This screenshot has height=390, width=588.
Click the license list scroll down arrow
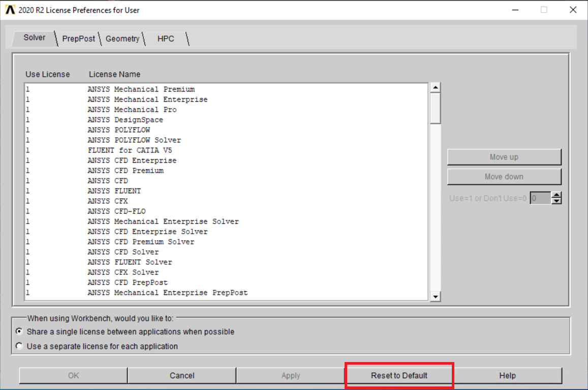click(435, 296)
